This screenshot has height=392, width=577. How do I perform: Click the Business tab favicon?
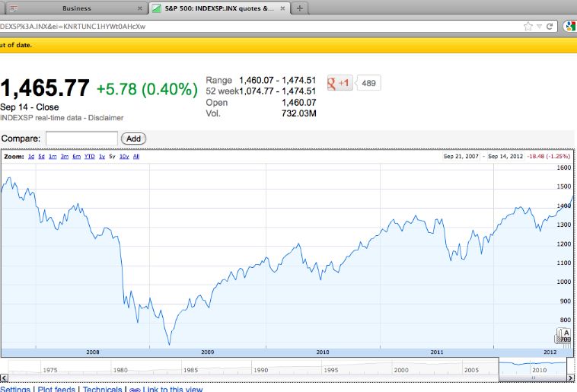14,8
